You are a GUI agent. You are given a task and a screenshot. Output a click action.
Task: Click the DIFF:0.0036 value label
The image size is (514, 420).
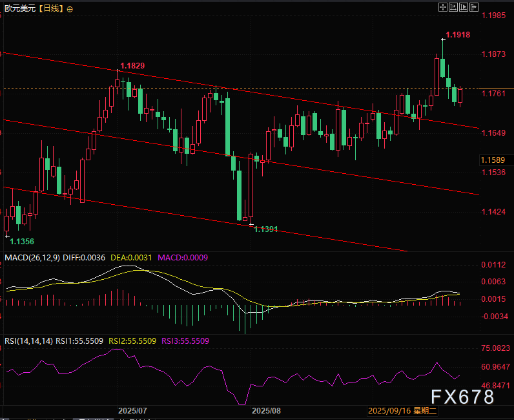point(81,258)
